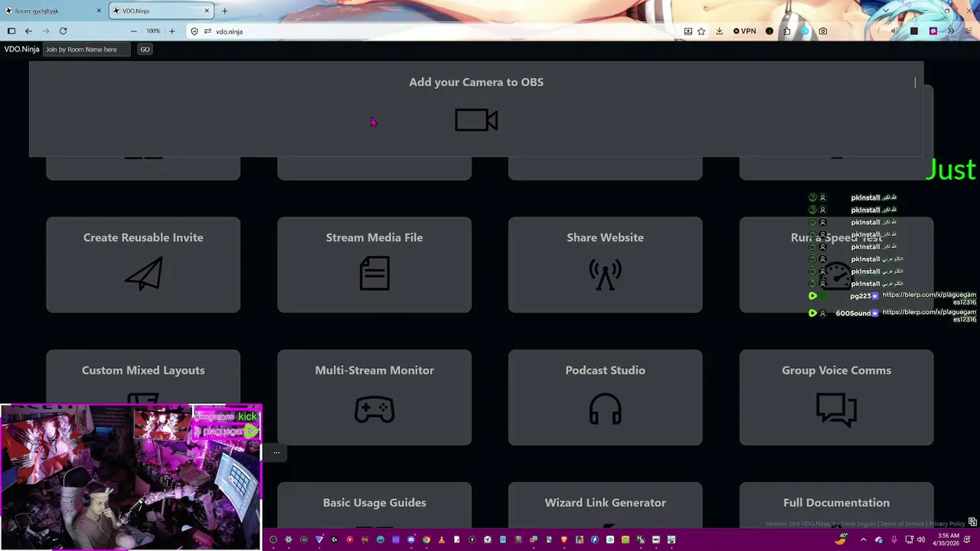The width and height of the screenshot is (980, 551).
Task: Bookmark this page with the star icon
Action: coord(701,31)
